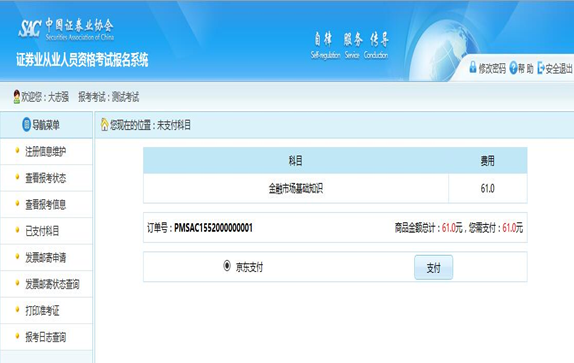This screenshot has height=363, width=574.
Task: Go to 查看报考信息 menu item
Action: pyautogui.click(x=46, y=205)
